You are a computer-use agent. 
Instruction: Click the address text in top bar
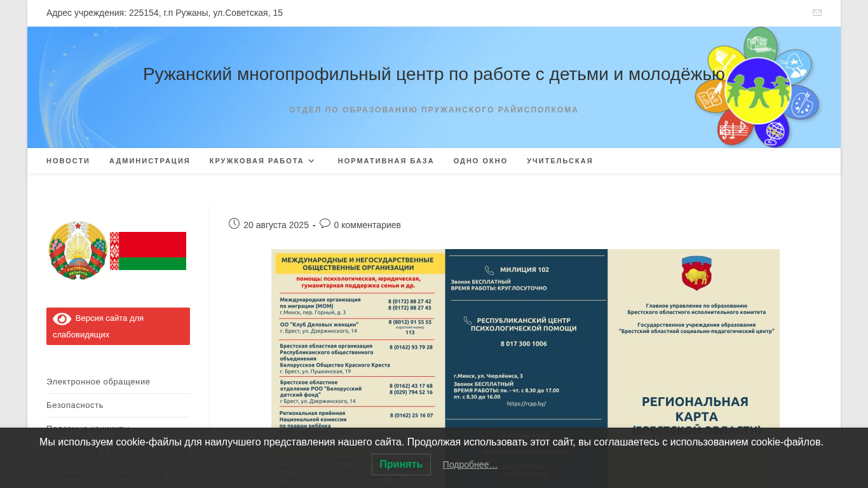(165, 13)
